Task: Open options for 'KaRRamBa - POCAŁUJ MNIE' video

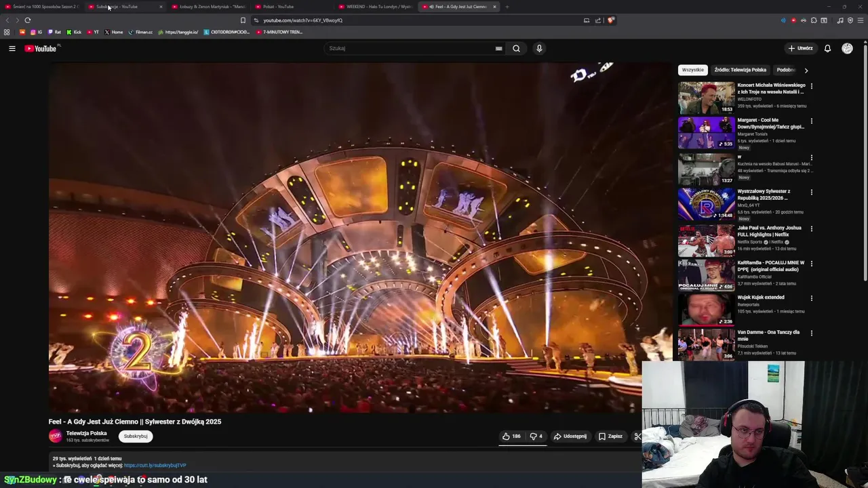Action: point(811,263)
